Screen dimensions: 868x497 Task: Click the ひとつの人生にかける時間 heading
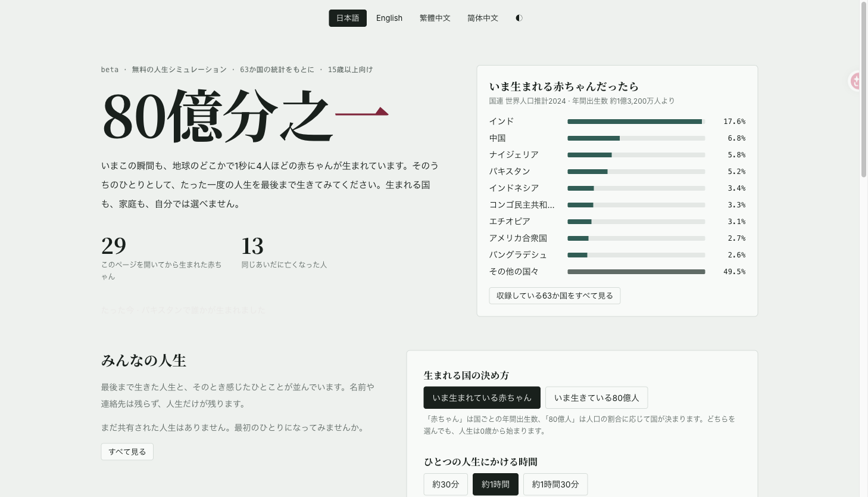(x=480, y=462)
